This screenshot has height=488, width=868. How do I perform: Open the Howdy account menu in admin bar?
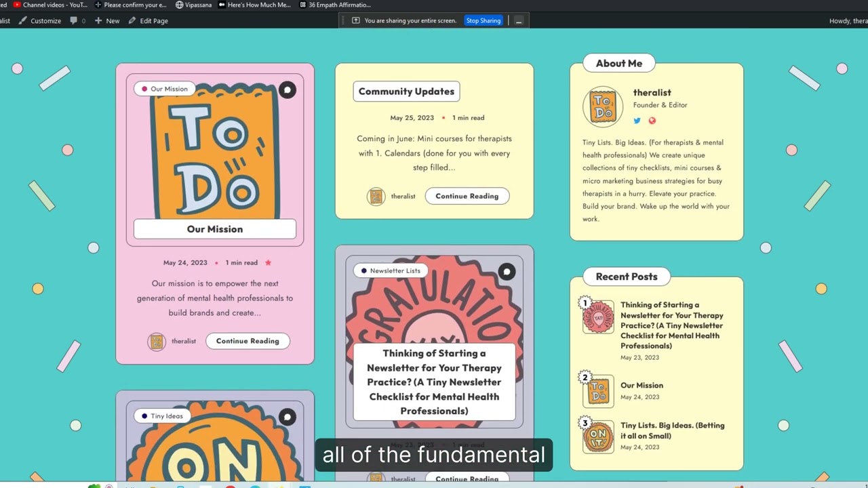(x=848, y=21)
